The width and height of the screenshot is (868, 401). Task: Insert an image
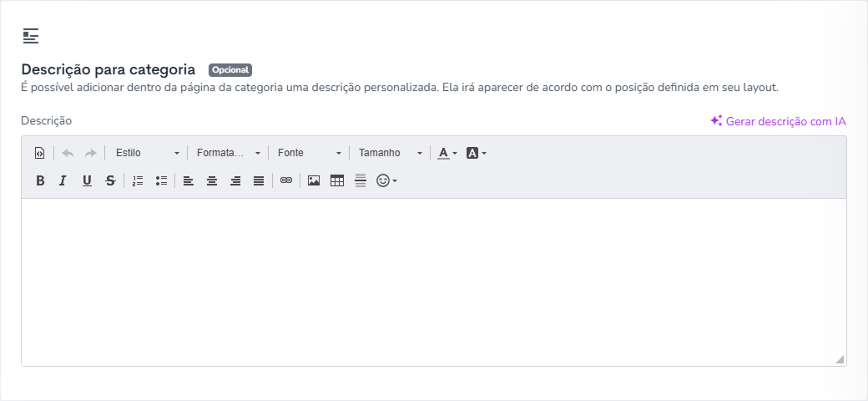click(314, 180)
